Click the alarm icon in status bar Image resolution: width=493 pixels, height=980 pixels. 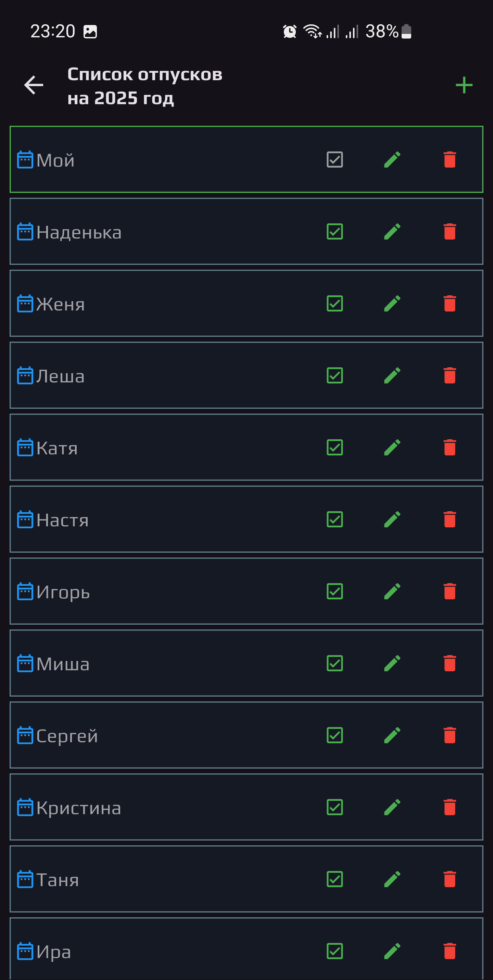[290, 32]
